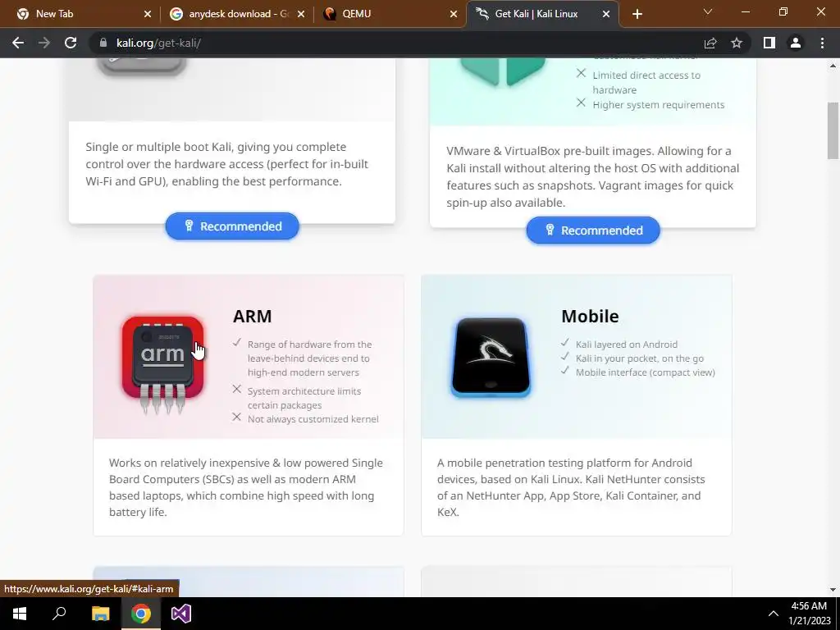Share this page via the share icon

pos(710,43)
